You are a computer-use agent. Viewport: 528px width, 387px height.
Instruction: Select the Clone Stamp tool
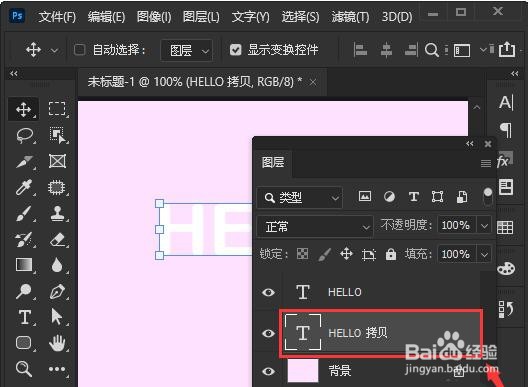coord(57,214)
